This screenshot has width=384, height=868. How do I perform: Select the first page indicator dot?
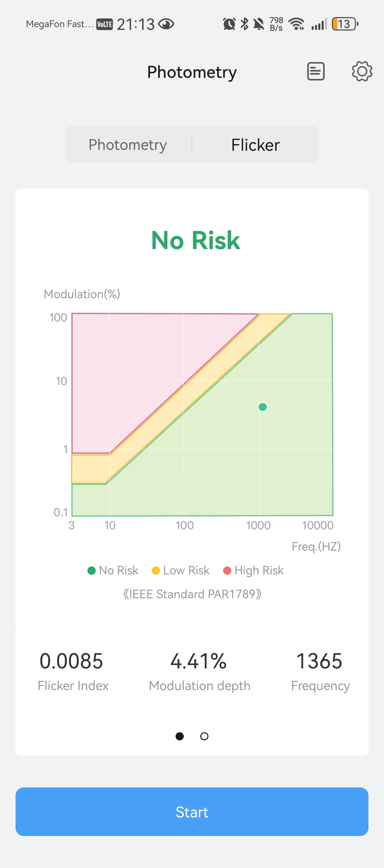pyautogui.click(x=180, y=736)
